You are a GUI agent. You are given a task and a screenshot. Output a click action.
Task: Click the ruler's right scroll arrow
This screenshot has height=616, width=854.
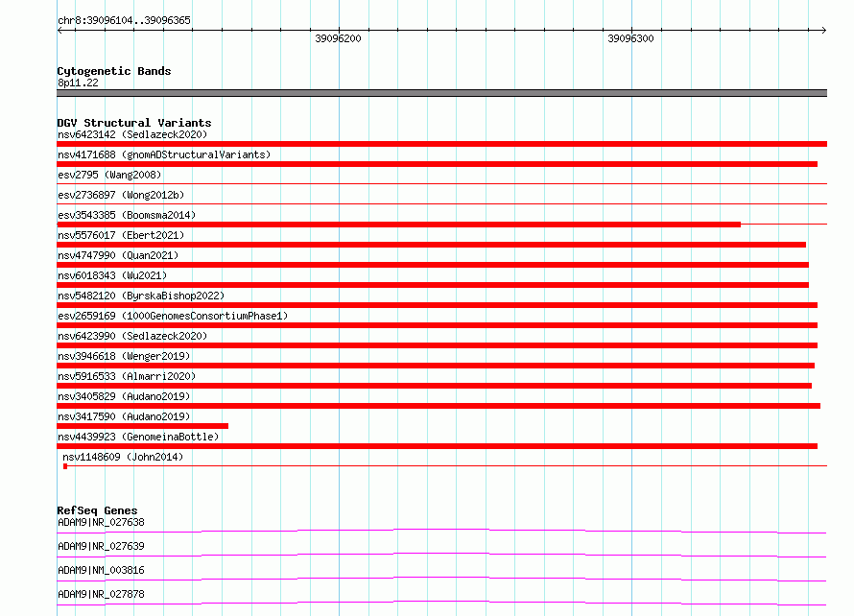pyautogui.click(x=823, y=30)
